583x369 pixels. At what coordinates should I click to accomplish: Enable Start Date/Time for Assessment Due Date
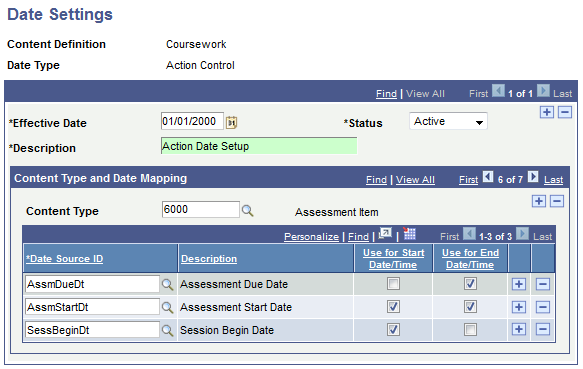(393, 284)
